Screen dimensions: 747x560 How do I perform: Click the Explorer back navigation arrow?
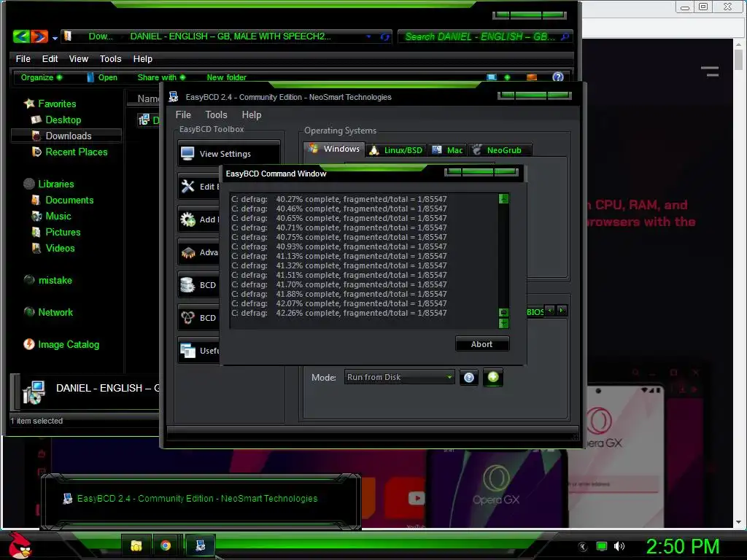[21, 36]
